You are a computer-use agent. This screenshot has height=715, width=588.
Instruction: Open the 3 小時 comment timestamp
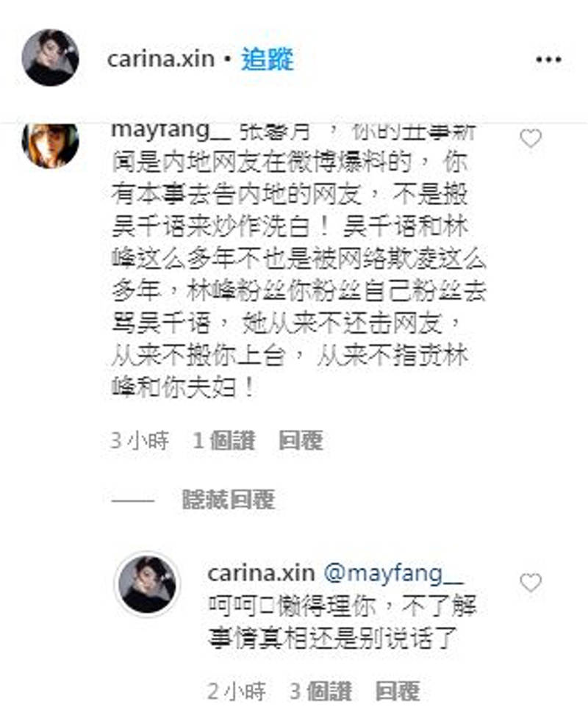click(140, 440)
